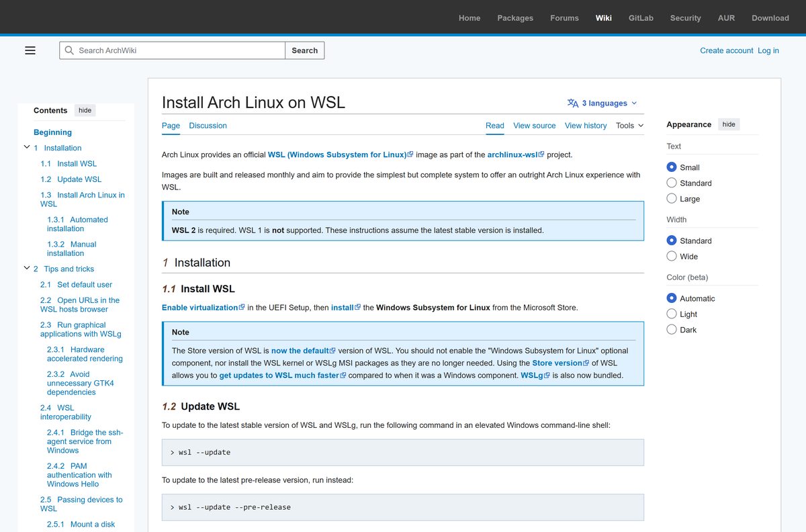Viewport: 806px width, 532px height.
Task: Open the Wiki nav item
Action: point(603,18)
